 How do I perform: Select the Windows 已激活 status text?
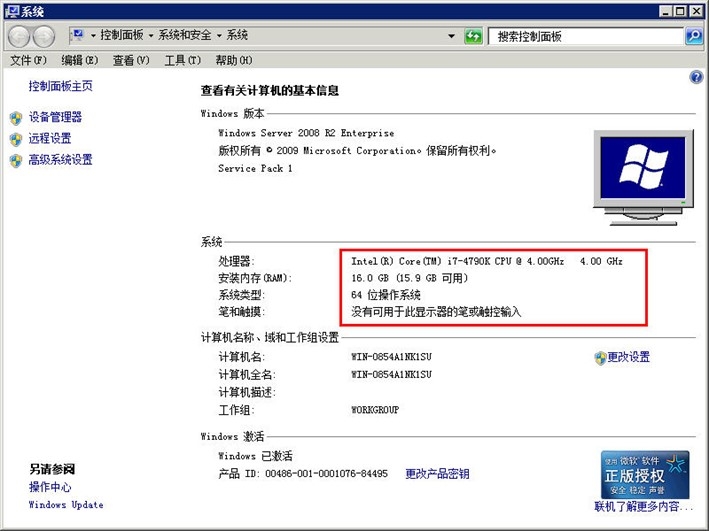255,456
